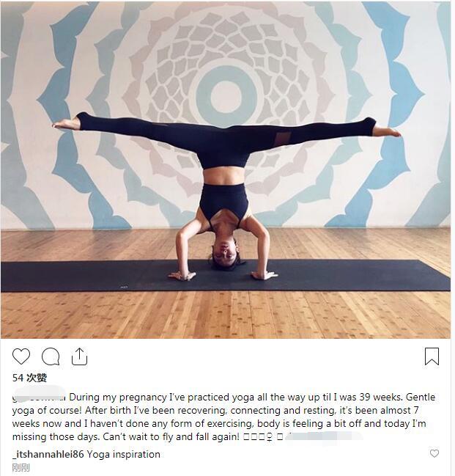This screenshot has width=455, height=476.
Task: Open comments via the speech bubble icon
Action: click(x=51, y=356)
